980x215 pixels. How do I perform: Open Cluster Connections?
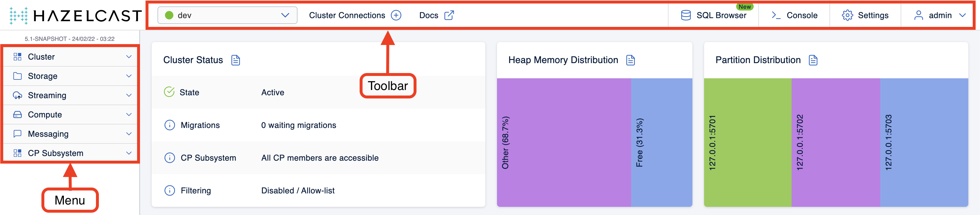pos(347,15)
